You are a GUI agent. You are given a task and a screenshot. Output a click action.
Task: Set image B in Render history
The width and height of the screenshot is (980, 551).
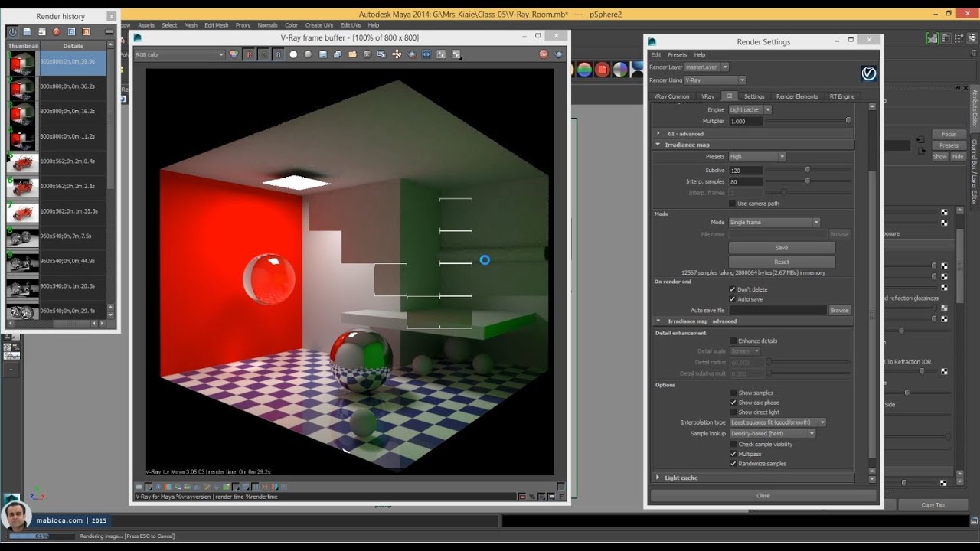click(x=87, y=32)
